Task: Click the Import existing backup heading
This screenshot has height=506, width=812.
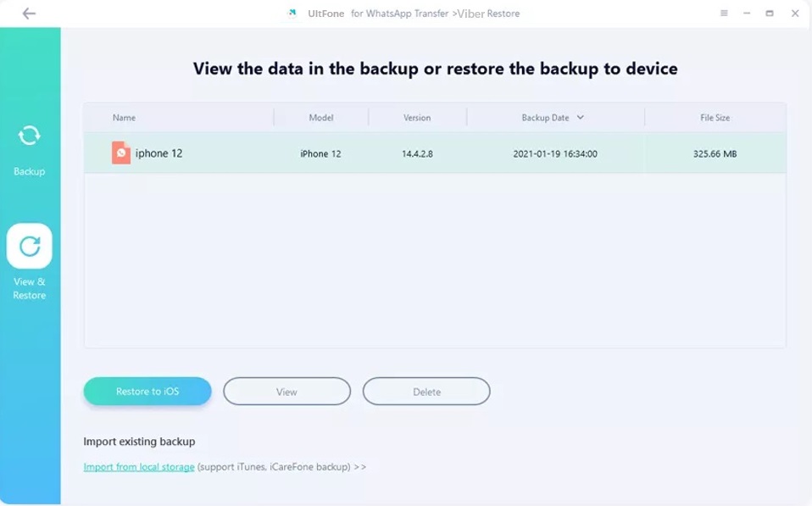Action: (139, 442)
